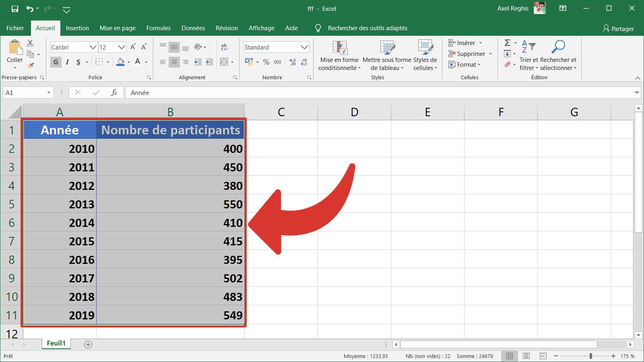Click the Partager button
This screenshot has width=644, height=362.
(619, 29)
